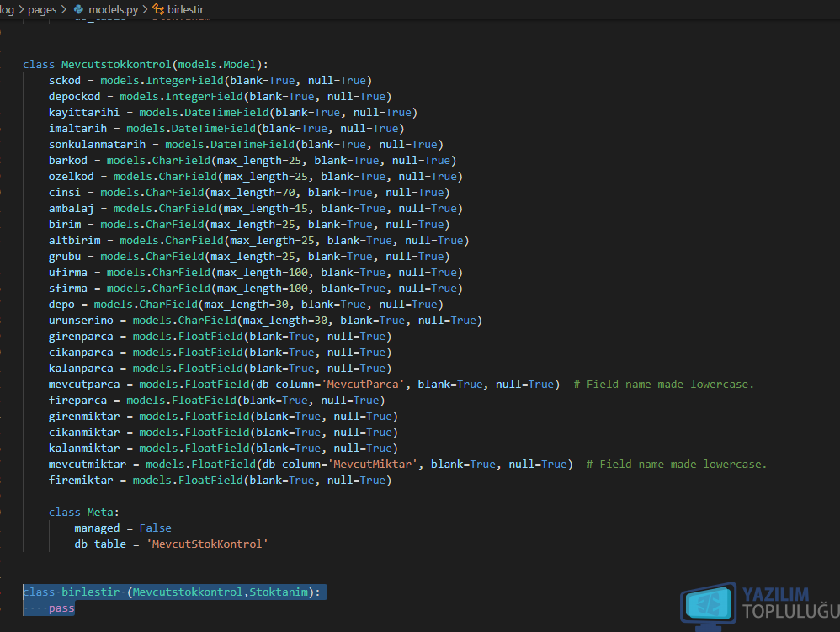Click the girenmiktar field name

(84, 417)
